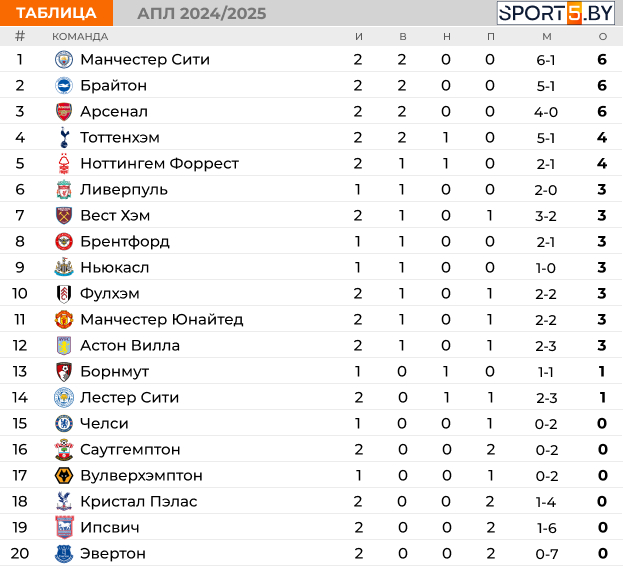Open the Ноттингем Форрест team link

[159, 163]
